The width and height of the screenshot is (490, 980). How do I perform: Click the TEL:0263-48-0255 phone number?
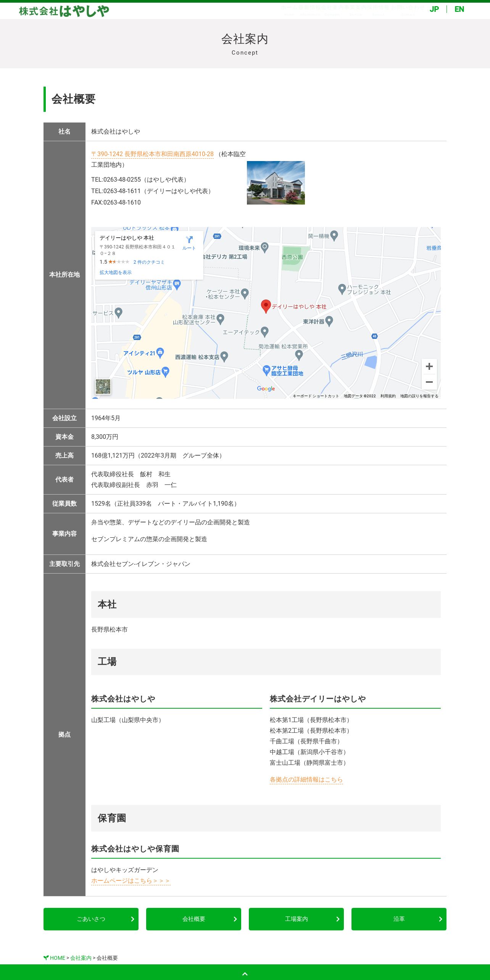pyautogui.click(x=116, y=180)
